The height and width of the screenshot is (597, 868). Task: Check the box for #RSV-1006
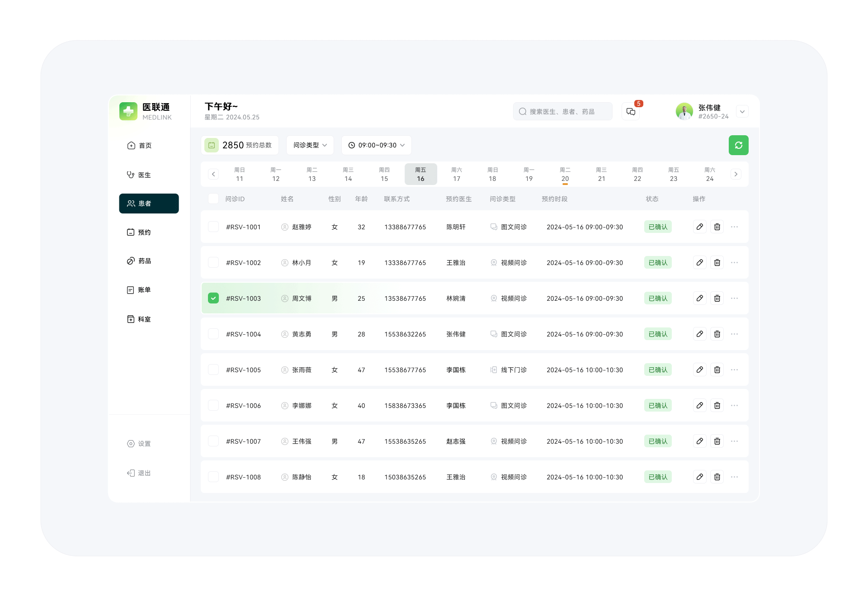point(213,405)
